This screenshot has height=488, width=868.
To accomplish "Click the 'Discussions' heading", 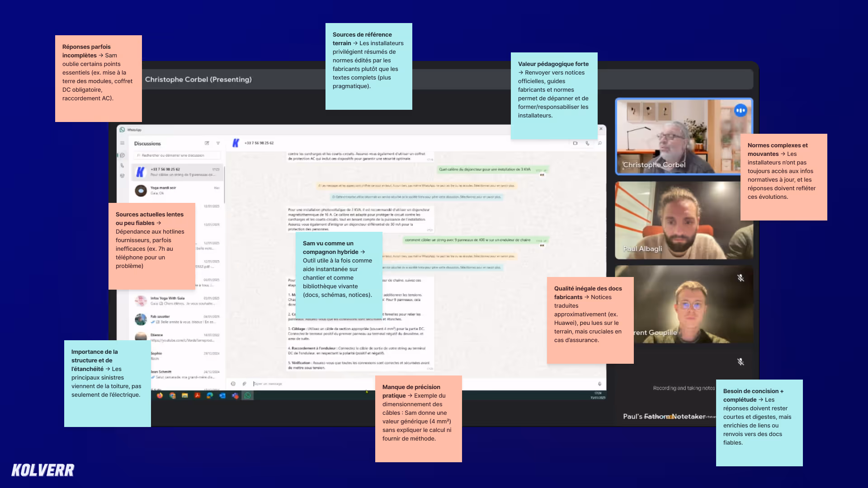I will (147, 144).
